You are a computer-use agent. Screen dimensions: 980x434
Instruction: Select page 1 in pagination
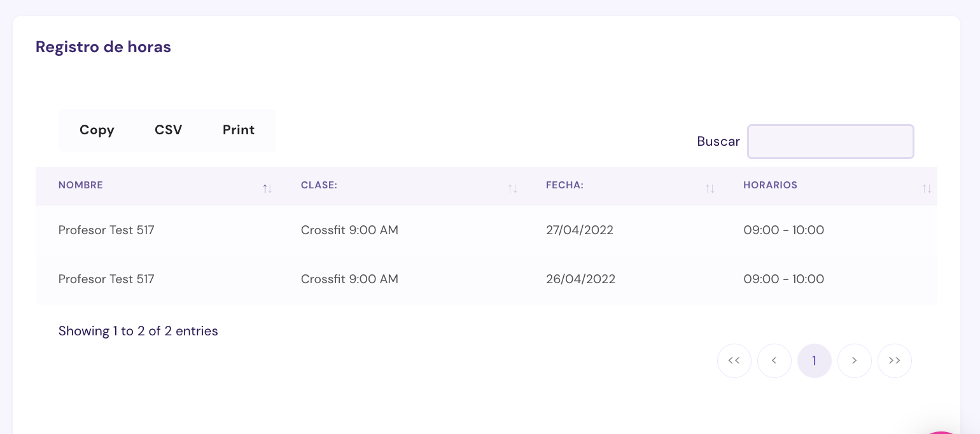(x=814, y=361)
